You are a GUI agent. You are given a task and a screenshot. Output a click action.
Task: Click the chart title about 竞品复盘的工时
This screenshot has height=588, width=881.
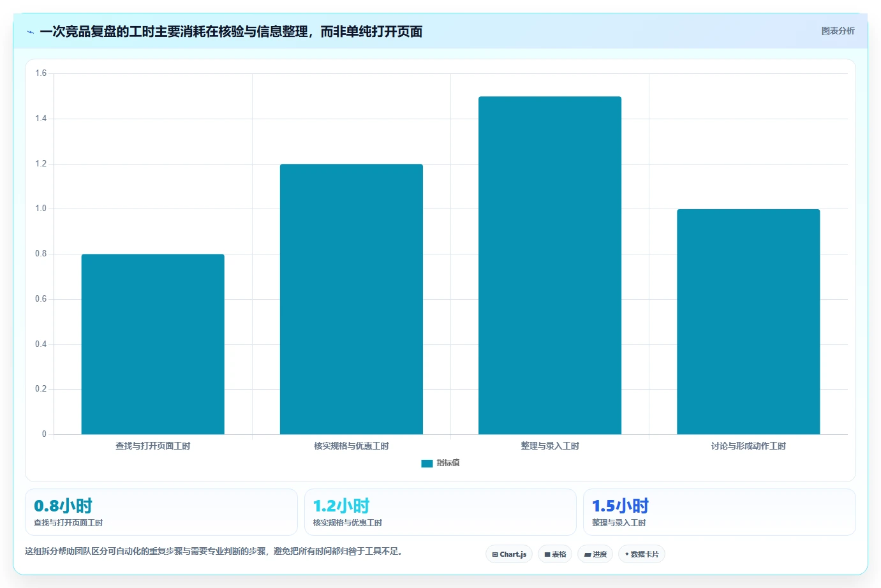click(231, 31)
